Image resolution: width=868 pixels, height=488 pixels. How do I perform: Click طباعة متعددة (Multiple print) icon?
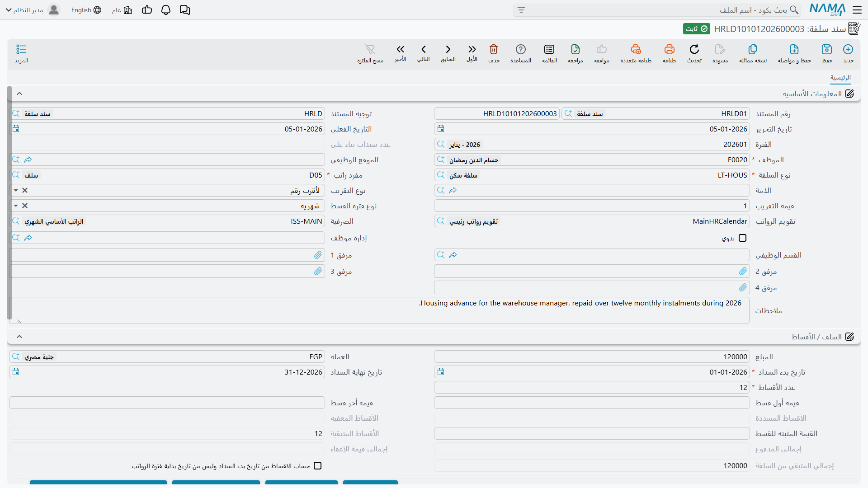636,49
